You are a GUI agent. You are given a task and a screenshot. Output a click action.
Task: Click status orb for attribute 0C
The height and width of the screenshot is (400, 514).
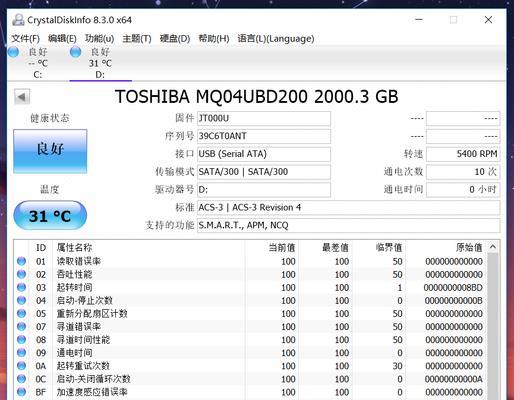(21, 379)
